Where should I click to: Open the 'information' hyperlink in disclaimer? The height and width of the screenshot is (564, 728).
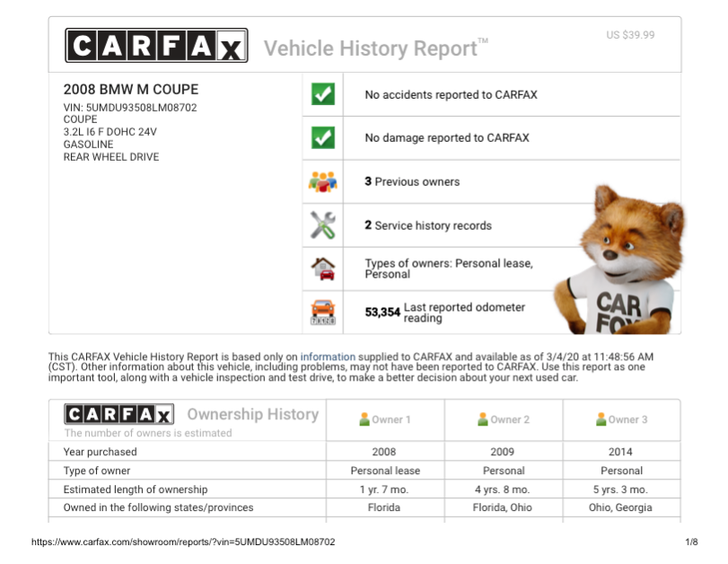click(x=328, y=357)
